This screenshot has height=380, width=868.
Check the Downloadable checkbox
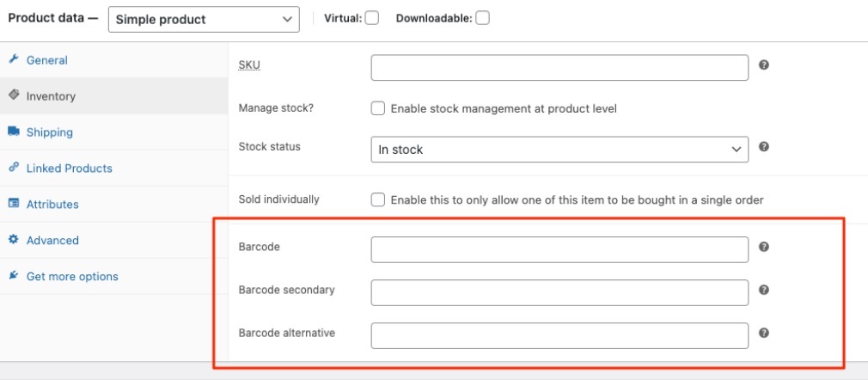tap(483, 18)
